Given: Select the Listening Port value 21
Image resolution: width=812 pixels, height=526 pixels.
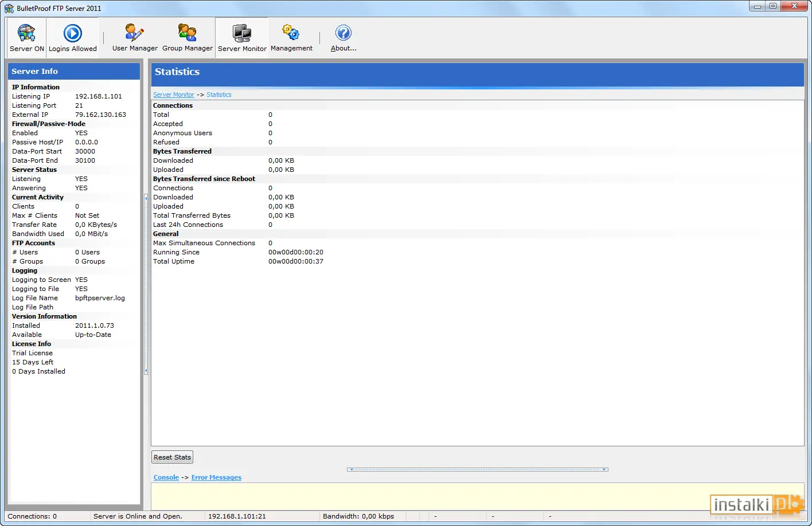Looking at the screenshot, I should pos(79,105).
